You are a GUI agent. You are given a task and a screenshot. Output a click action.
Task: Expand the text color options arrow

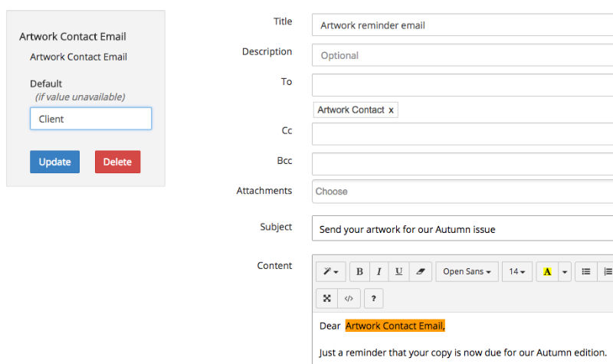tap(565, 271)
